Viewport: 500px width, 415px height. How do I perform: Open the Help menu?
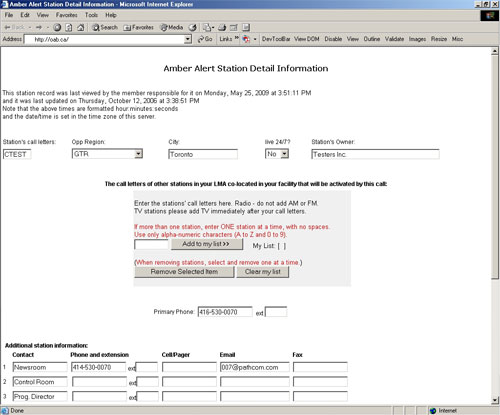click(x=111, y=15)
